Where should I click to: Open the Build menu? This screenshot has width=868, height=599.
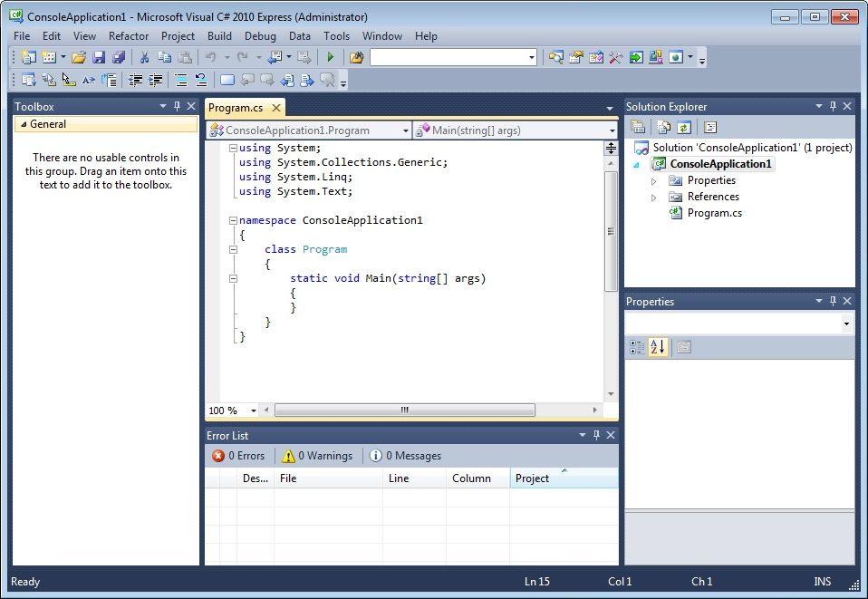click(x=219, y=36)
